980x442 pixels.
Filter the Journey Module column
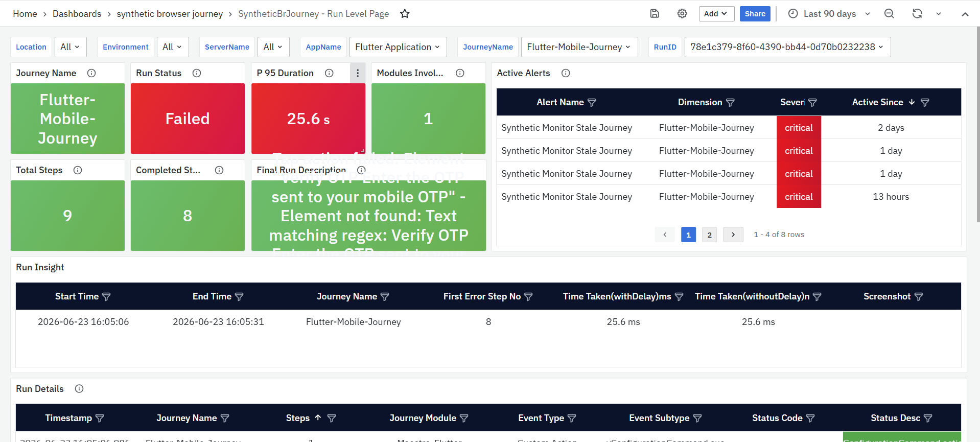(464, 418)
